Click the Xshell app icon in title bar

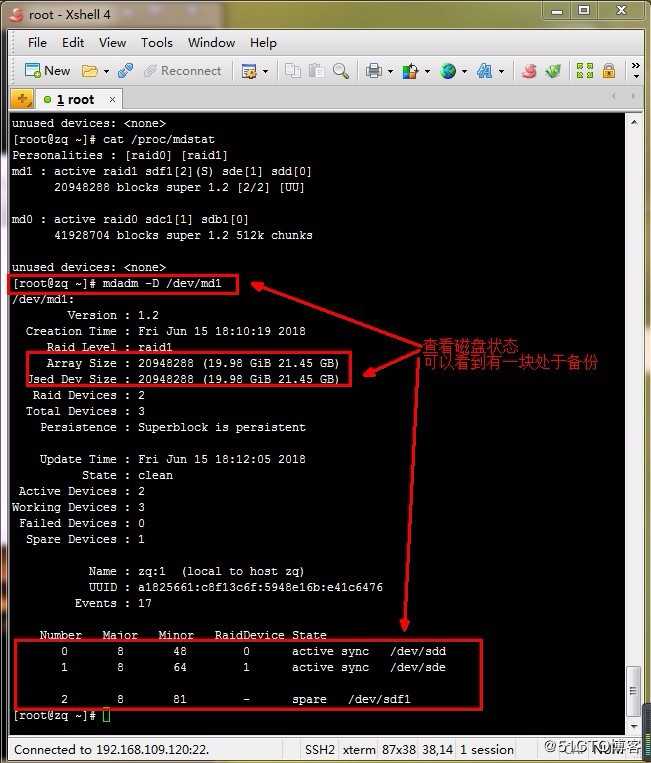[17, 15]
